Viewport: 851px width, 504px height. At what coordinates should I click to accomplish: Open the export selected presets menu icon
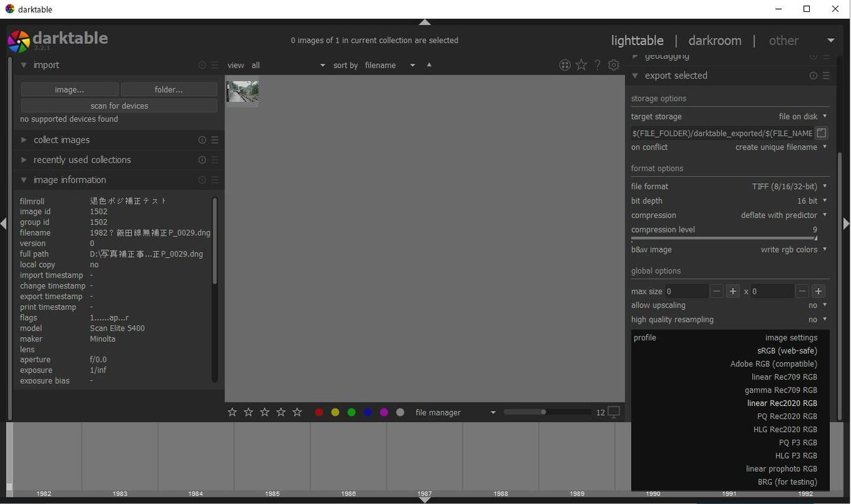tap(826, 76)
